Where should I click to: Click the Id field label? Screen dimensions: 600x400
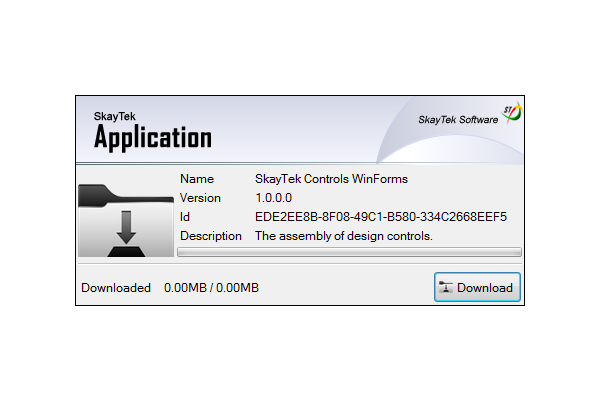185,217
